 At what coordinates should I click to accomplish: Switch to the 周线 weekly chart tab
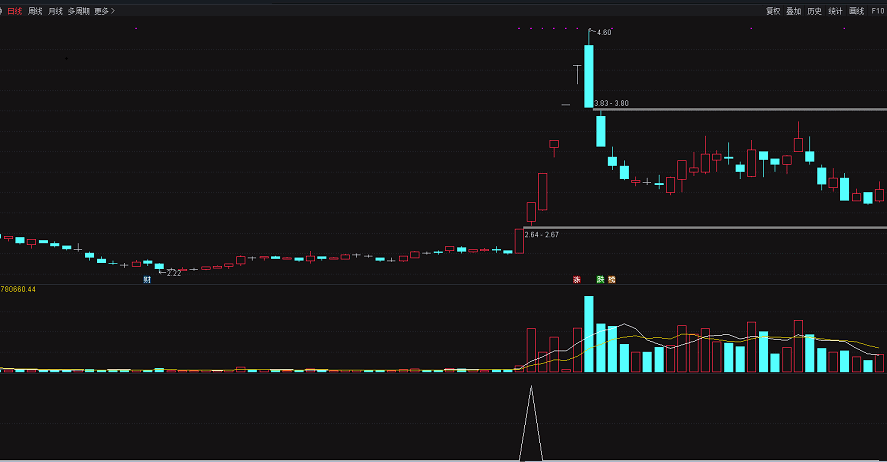[35, 11]
